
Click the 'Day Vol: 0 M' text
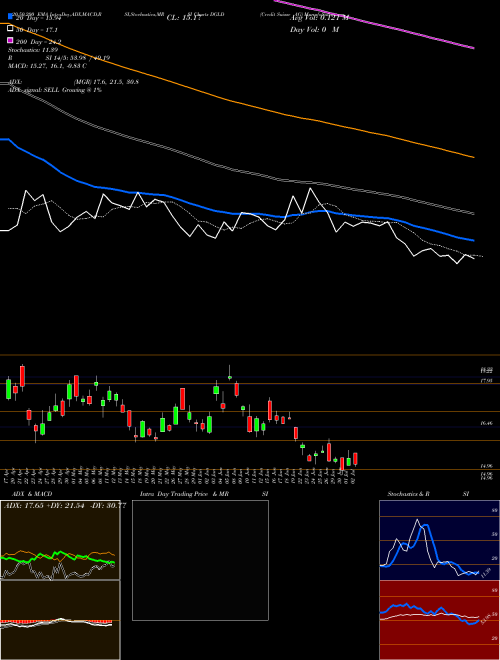(x=314, y=30)
